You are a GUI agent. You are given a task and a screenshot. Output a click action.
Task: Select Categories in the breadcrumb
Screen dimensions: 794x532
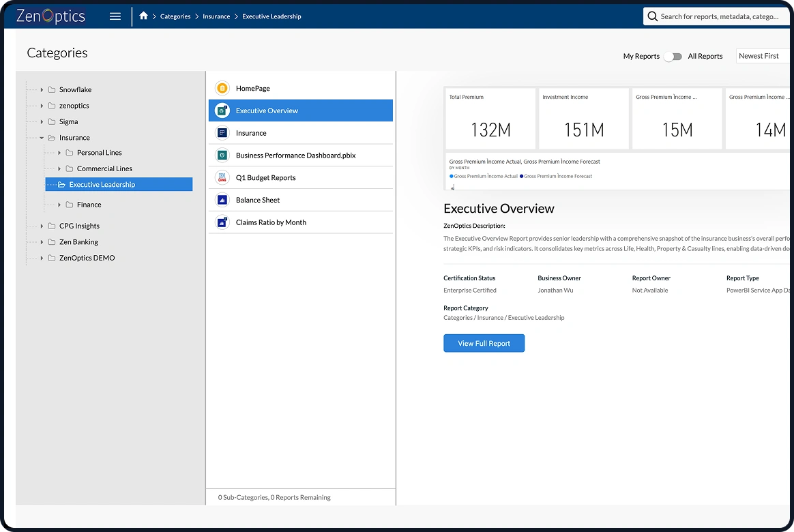point(175,16)
